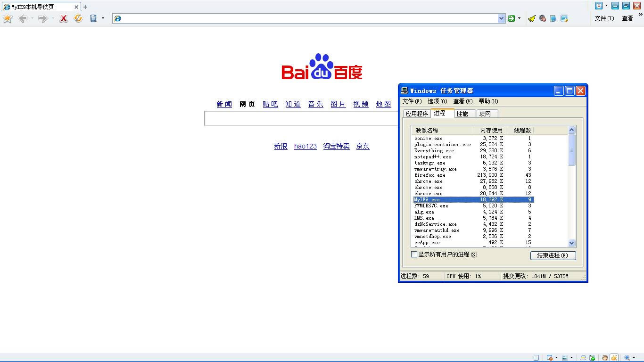Click the hand icon in status bar

[605, 358]
